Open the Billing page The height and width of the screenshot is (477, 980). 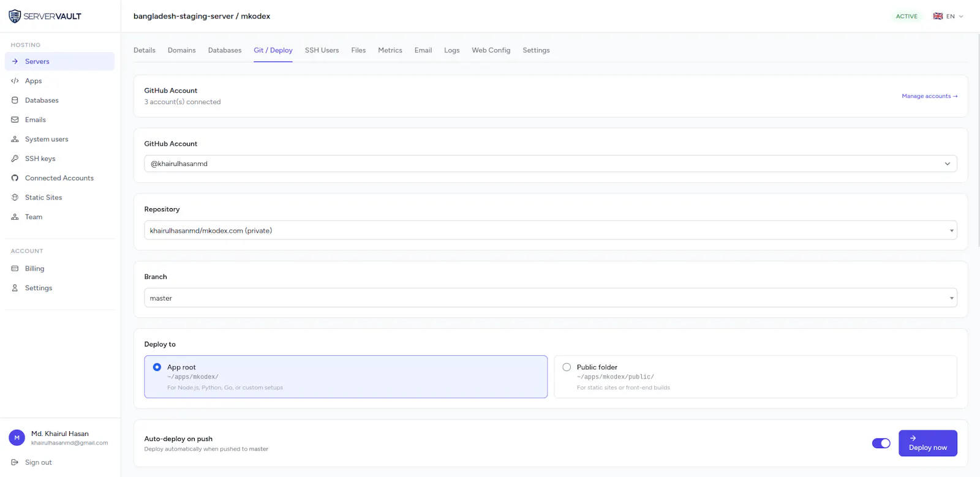tap(59, 269)
